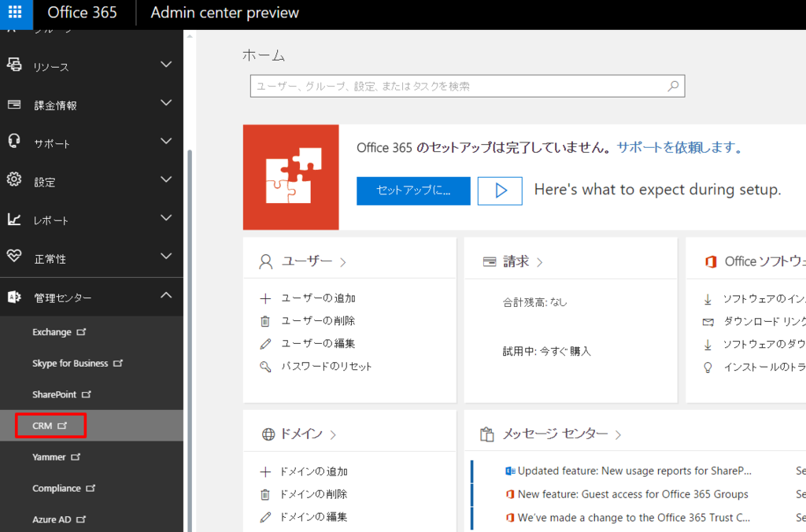Open the ドメイン card chevron
Screen dimensions: 806x532
coord(333,435)
